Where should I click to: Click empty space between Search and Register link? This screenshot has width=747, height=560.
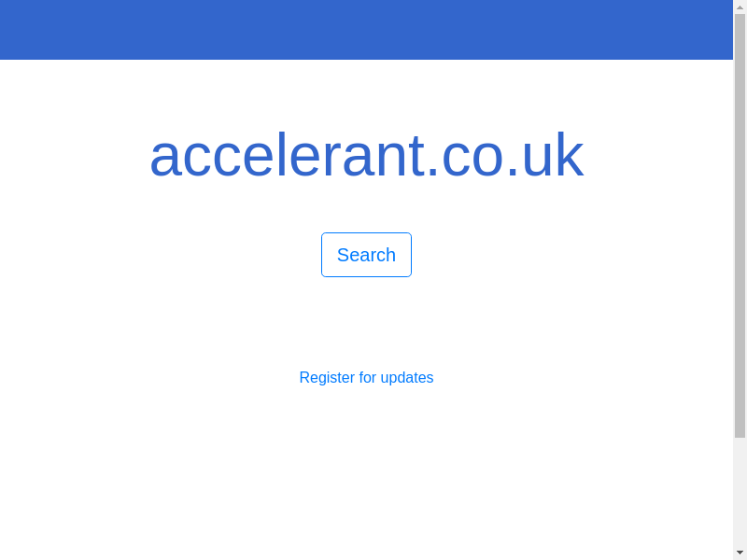pyautogui.click(x=366, y=323)
